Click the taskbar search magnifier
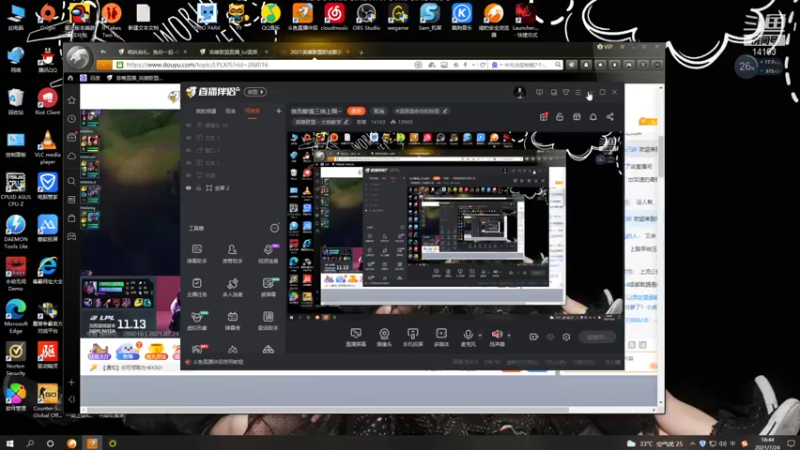The height and width of the screenshot is (450, 800). (30, 443)
